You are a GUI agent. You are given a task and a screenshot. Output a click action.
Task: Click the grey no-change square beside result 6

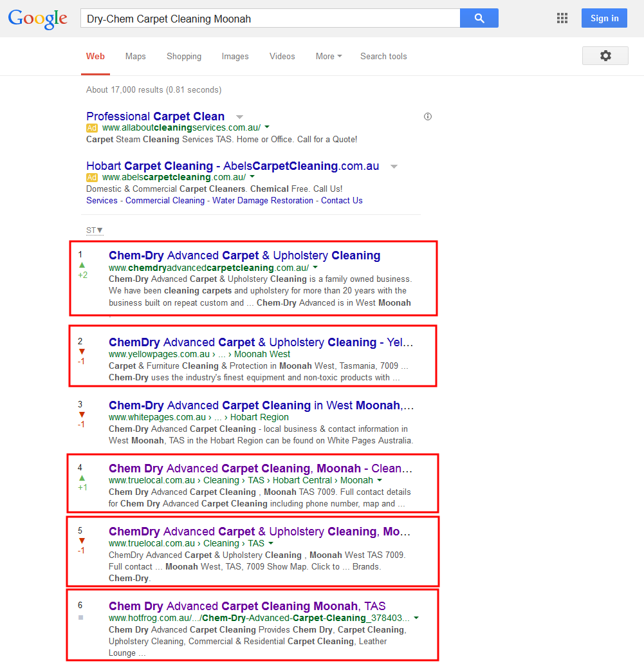coord(81,617)
